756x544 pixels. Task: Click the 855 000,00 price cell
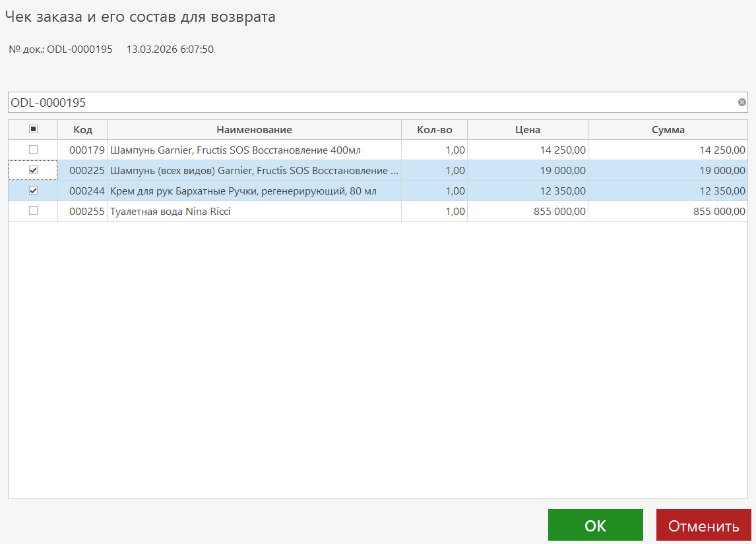[x=559, y=212]
